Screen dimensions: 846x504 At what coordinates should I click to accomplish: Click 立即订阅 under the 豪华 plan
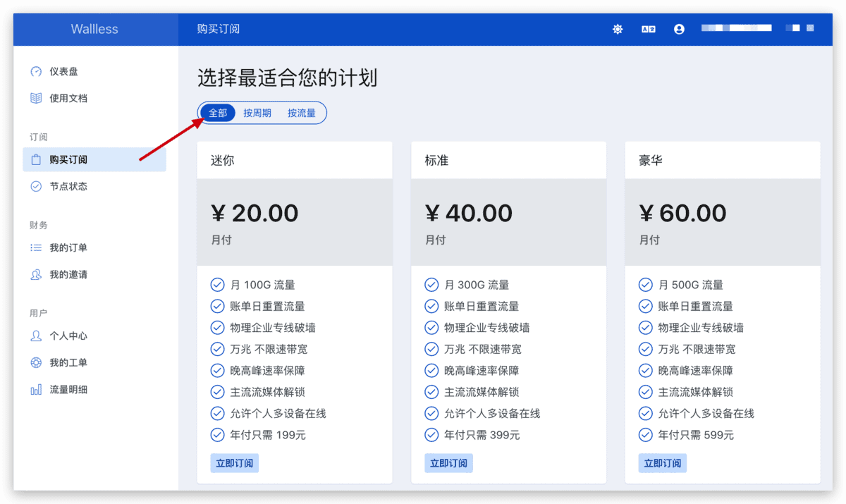click(x=662, y=462)
